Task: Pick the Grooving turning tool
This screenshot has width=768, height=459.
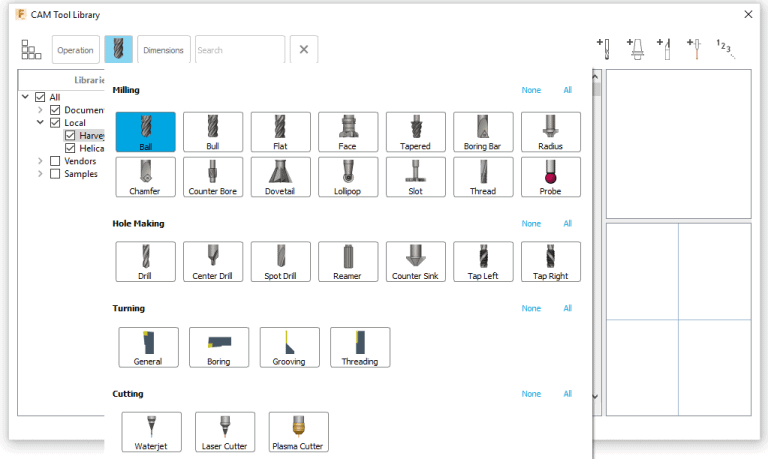Action: [x=289, y=347]
